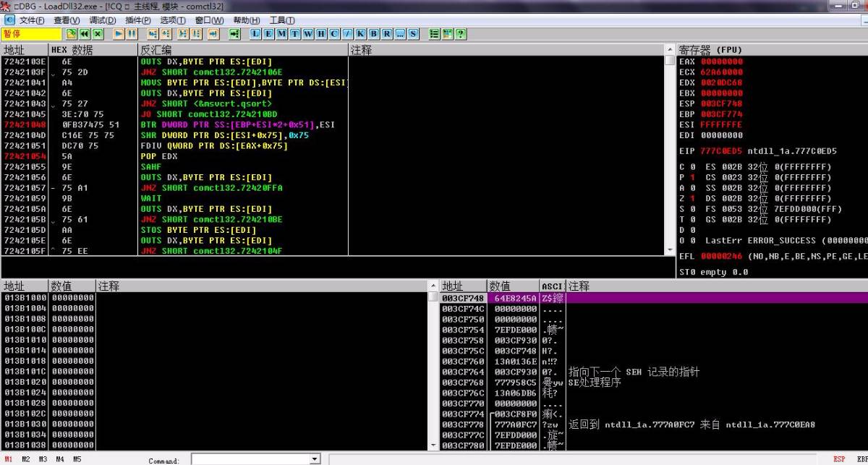Screen dimensions: 868x465
Task: Open the 文件(F) menu
Action: click(31, 20)
